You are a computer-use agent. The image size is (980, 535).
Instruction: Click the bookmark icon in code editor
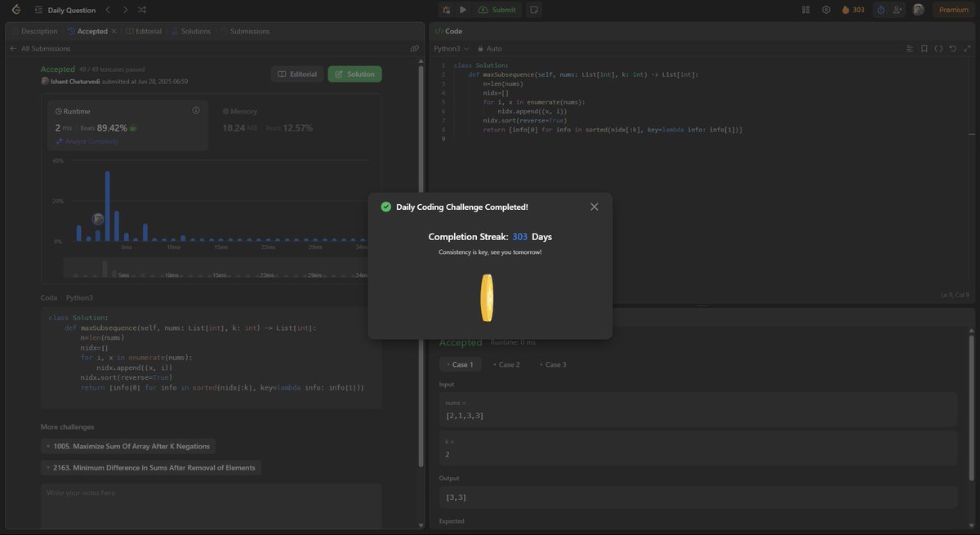tap(924, 48)
